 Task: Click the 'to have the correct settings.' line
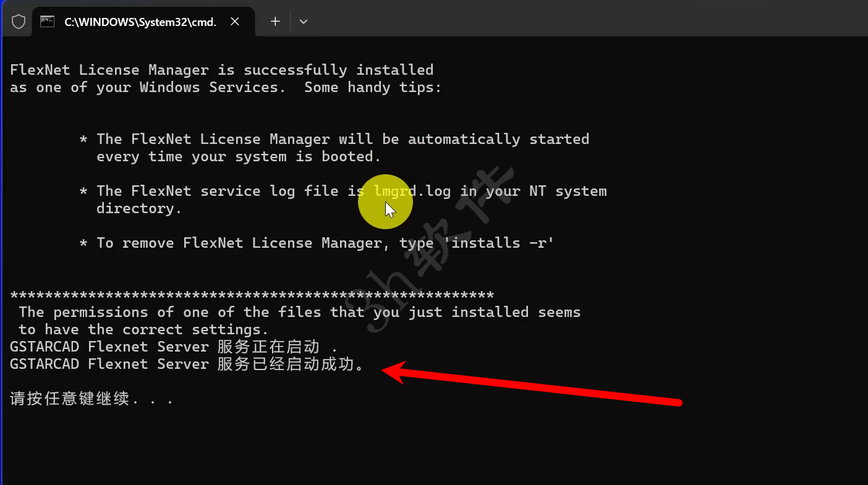[x=144, y=329]
